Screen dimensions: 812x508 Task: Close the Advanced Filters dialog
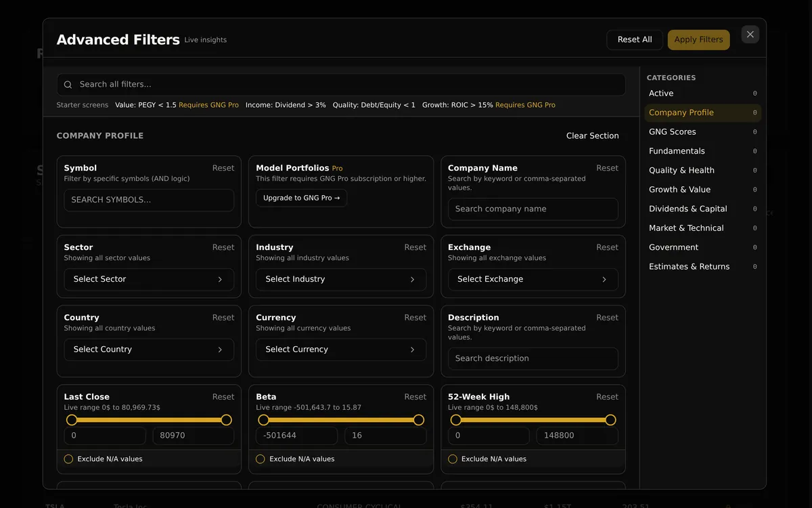(750, 35)
